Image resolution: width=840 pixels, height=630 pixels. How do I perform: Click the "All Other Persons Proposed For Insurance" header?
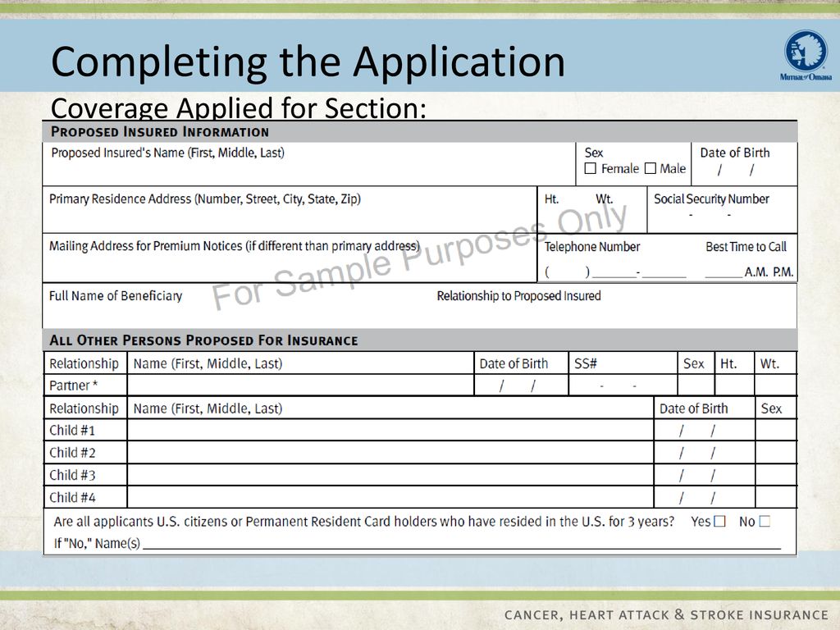click(x=203, y=340)
